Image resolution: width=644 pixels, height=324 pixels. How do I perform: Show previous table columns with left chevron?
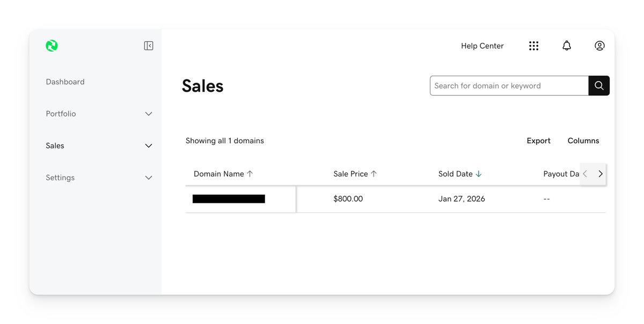click(x=585, y=174)
